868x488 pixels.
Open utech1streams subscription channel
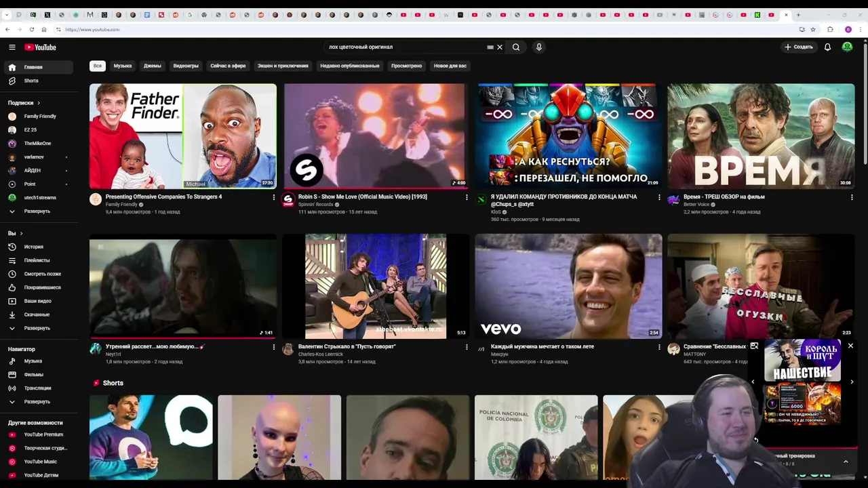(39, 198)
